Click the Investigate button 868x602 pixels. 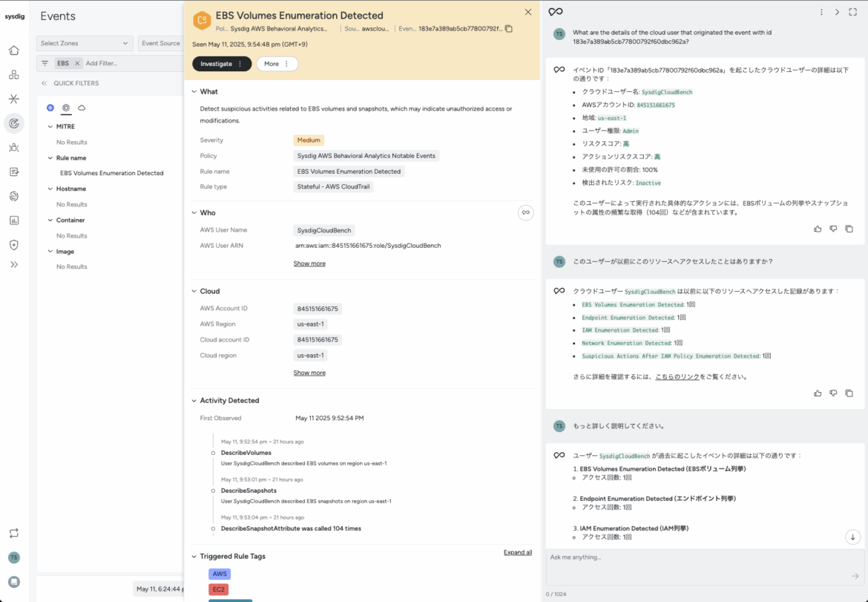(x=221, y=64)
